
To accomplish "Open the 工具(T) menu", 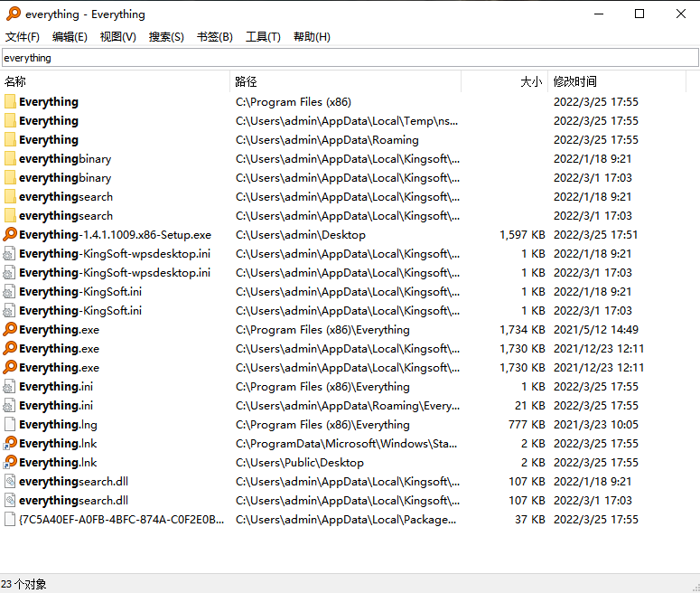I will [x=263, y=37].
